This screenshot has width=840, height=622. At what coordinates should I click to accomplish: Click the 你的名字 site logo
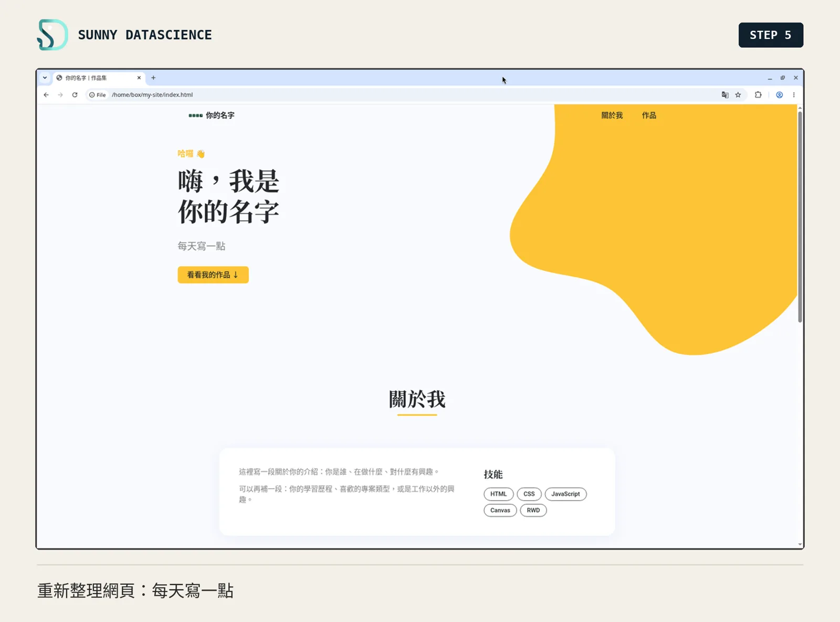pos(212,115)
